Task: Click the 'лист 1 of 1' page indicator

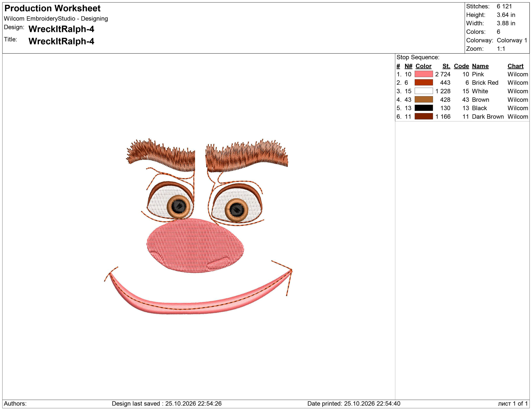Action: coord(513,403)
